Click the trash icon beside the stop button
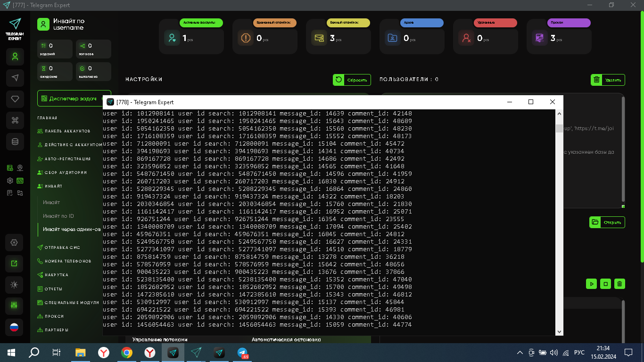This screenshot has width=644, height=362. click(x=620, y=284)
